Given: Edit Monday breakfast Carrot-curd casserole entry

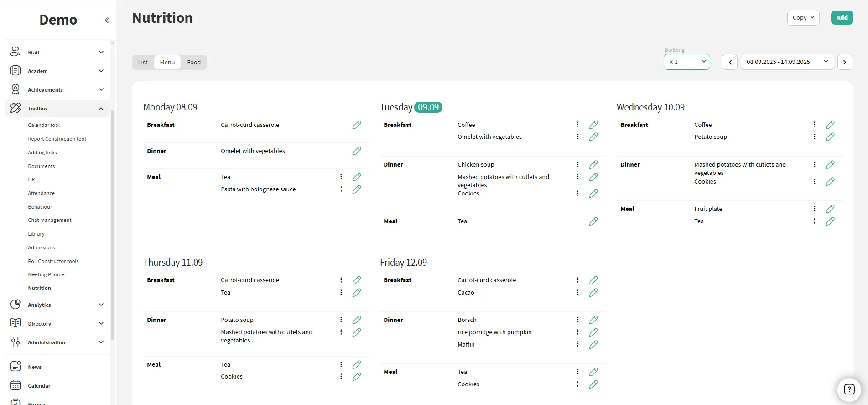Looking at the screenshot, I should point(357,125).
